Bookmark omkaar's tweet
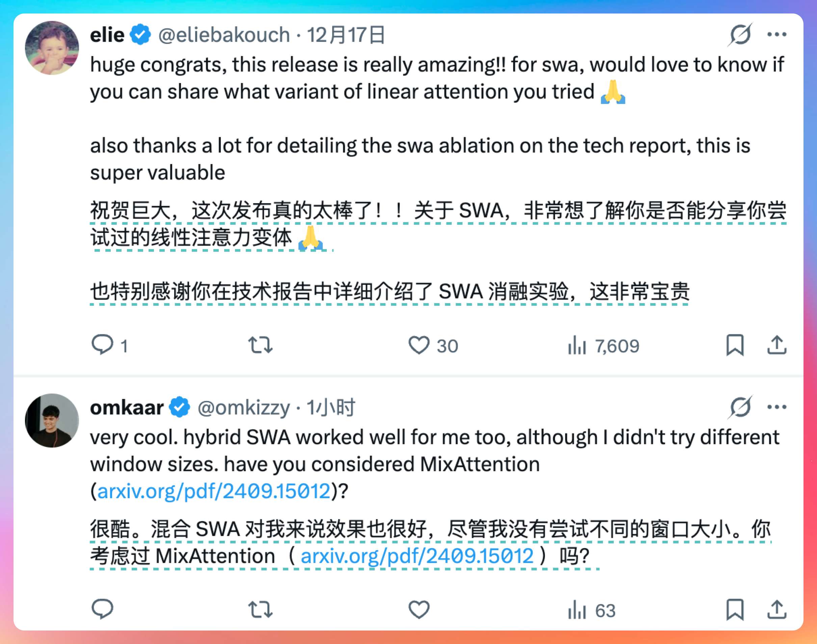The width and height of the screenshot is (817, 644). (734, 609)
